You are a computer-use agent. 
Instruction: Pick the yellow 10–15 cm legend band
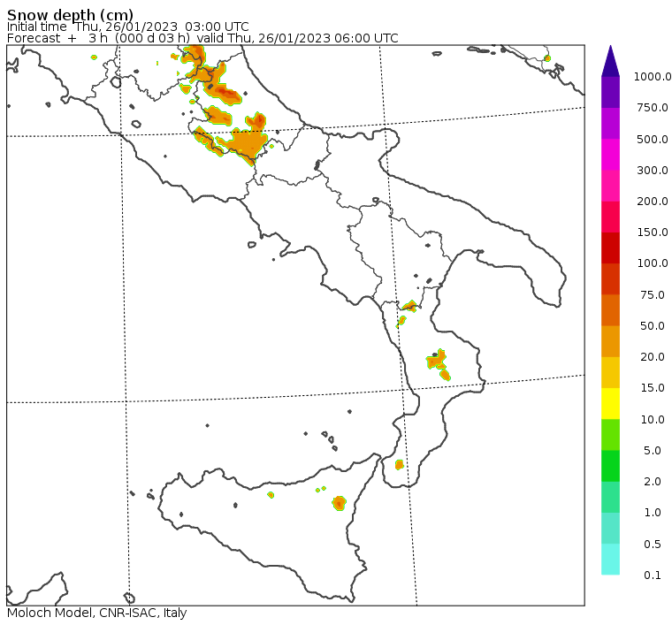610,403
